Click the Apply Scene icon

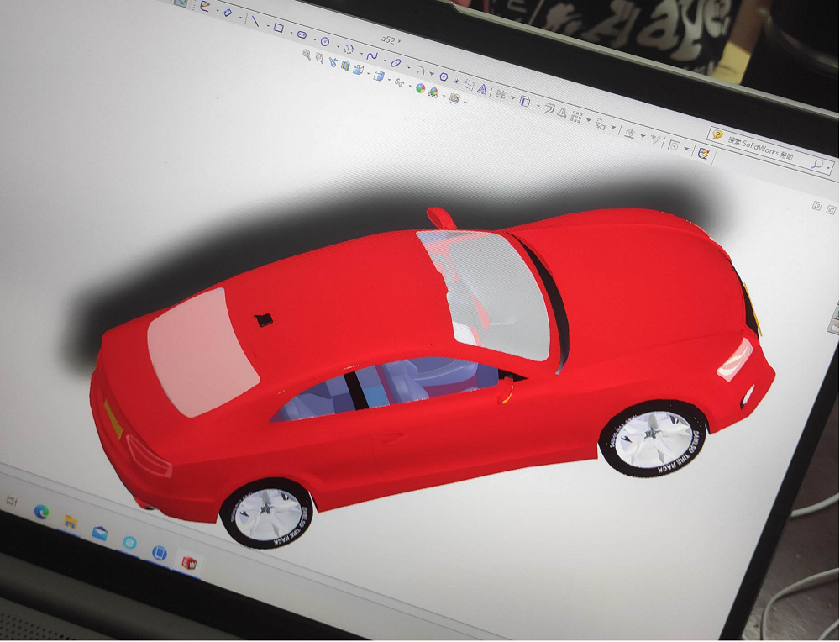tap(433, 93)
